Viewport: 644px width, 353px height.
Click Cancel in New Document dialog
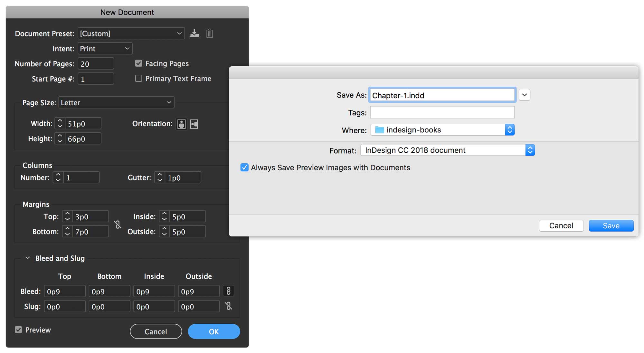pos(156,331)
